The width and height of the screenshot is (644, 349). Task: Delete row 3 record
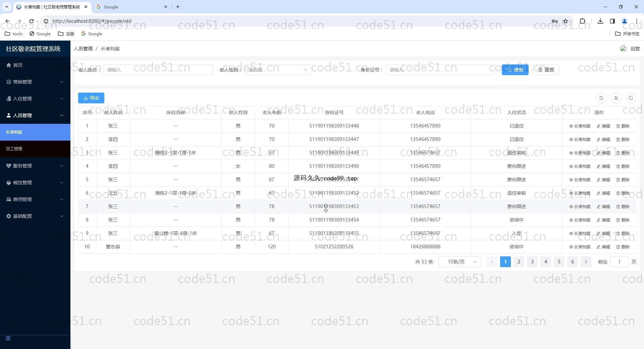coord(623,153)
